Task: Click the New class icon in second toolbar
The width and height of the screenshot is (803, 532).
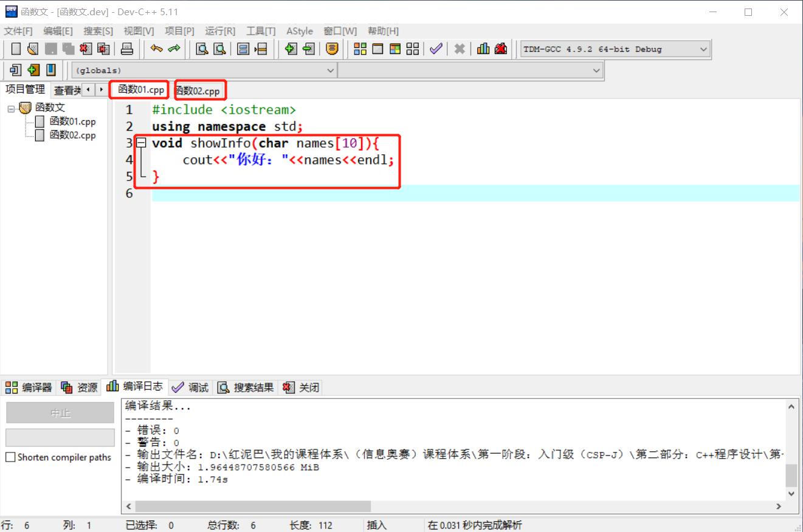Action: [16, 70]
